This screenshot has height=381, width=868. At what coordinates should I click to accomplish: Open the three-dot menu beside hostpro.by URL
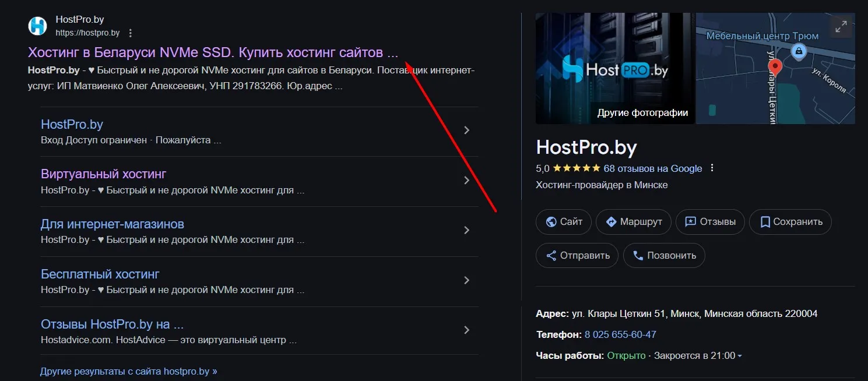[131, 33]
